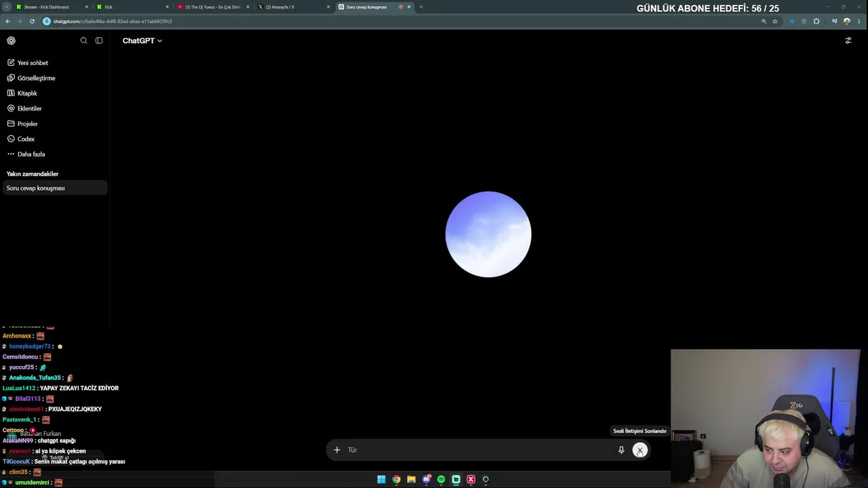Click the plus attach button in composer
This screenshot has width=868, height=488.
pyautogui.click(x=336, y=450)
